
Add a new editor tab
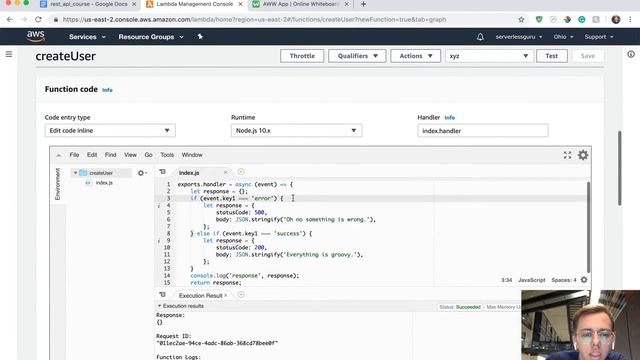[241, 172]
